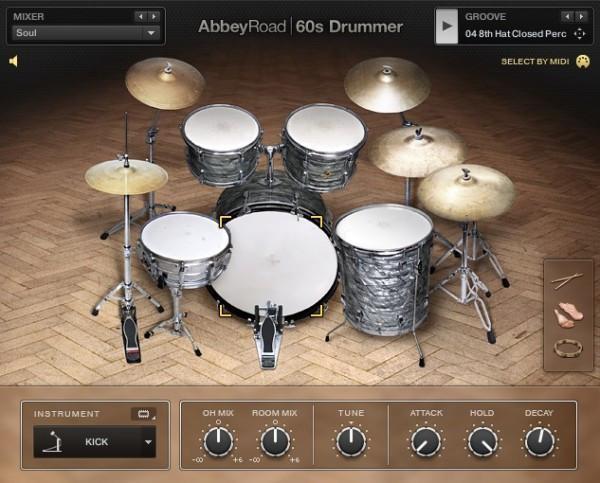
Task: Open the KICK instrument dropdown arrow
Action: [x=148, y=442]
